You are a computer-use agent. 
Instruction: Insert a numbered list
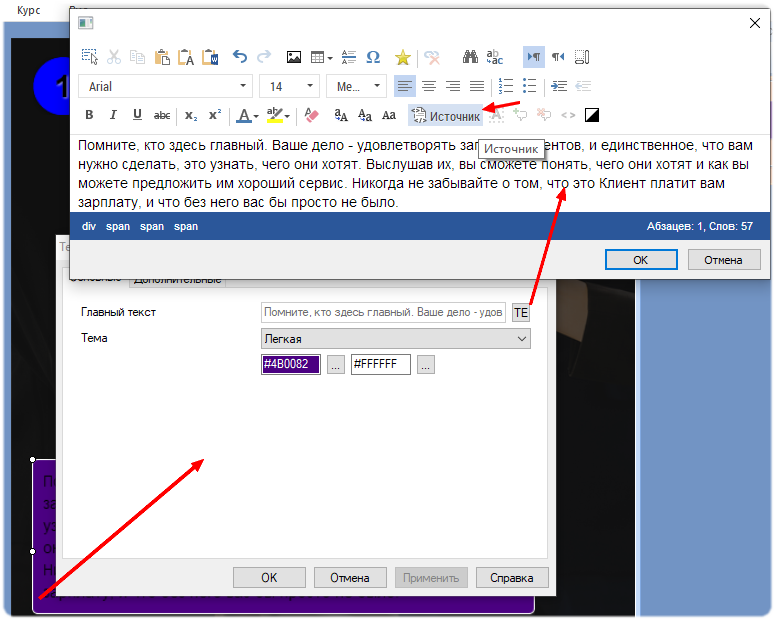coord(506,86)
